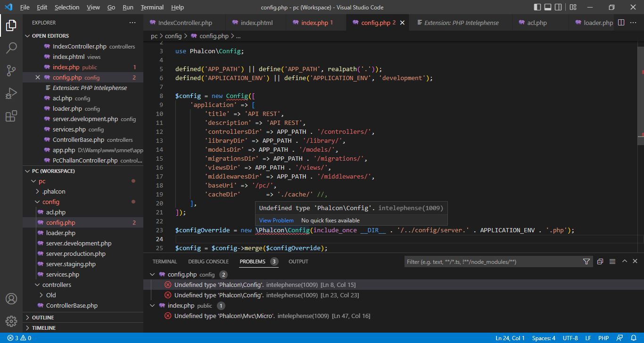
Task: Open the Help menu
Action: pos(177,8)
